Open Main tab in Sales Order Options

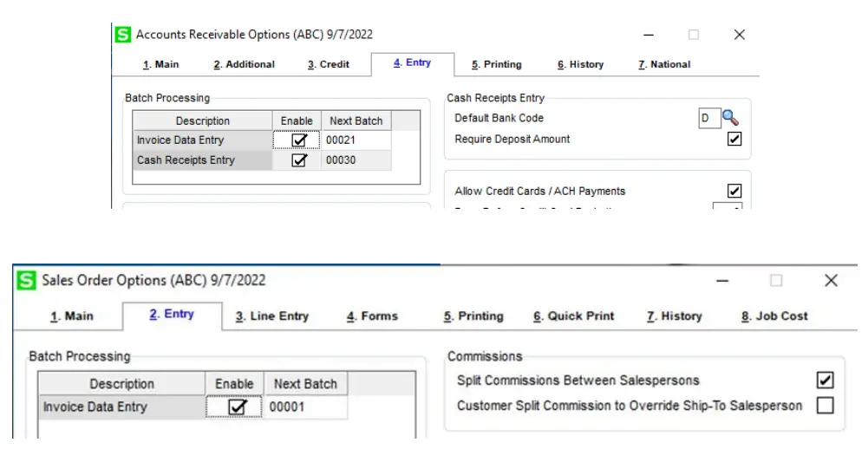point(72,316)
